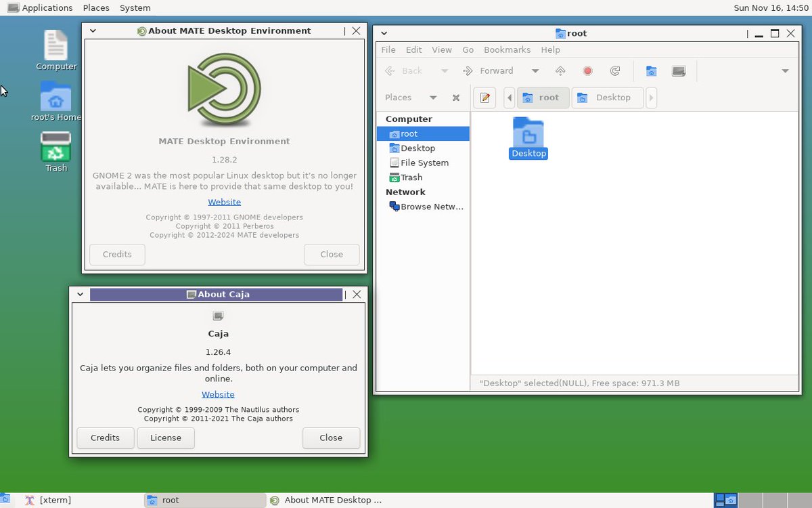Open the Edit menu

pyautogui.click(x=413, y=50)
